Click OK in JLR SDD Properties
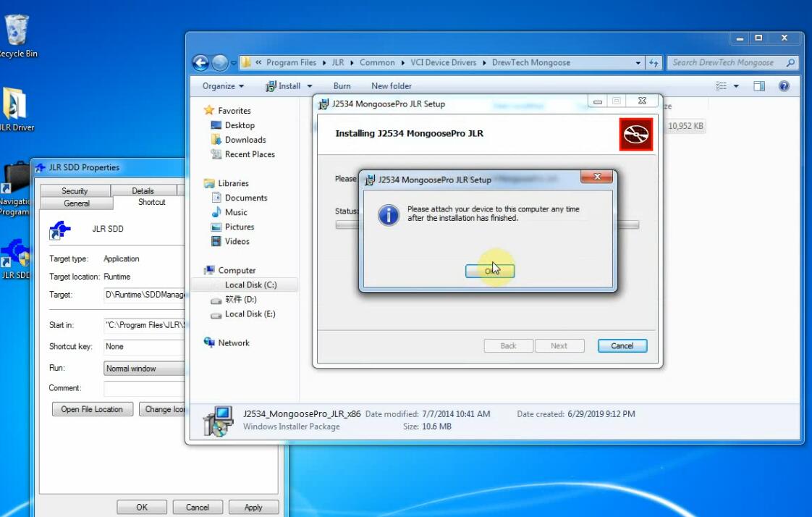 tap(142, 507)
